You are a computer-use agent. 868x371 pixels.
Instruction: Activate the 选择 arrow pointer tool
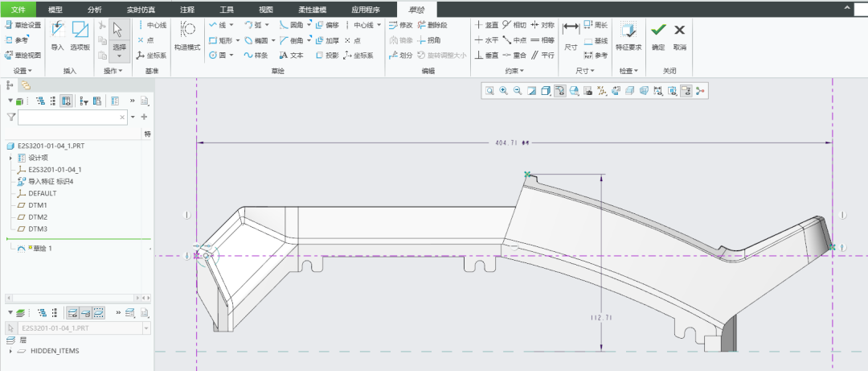tap(118, 30)
